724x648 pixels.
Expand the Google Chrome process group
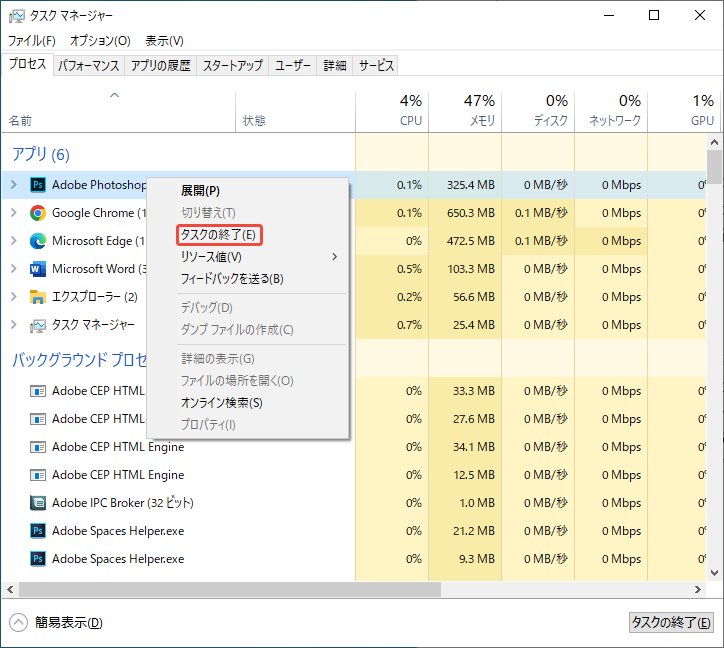coord(13,213)
